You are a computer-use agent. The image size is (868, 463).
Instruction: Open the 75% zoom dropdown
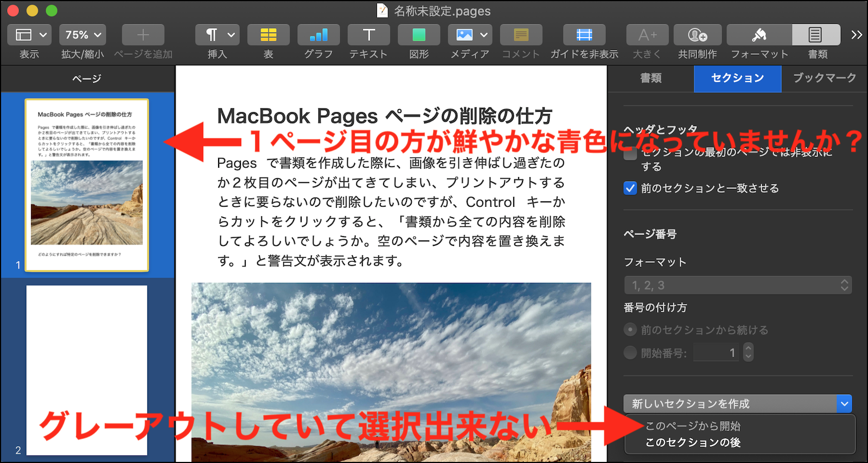coord(82,35)
